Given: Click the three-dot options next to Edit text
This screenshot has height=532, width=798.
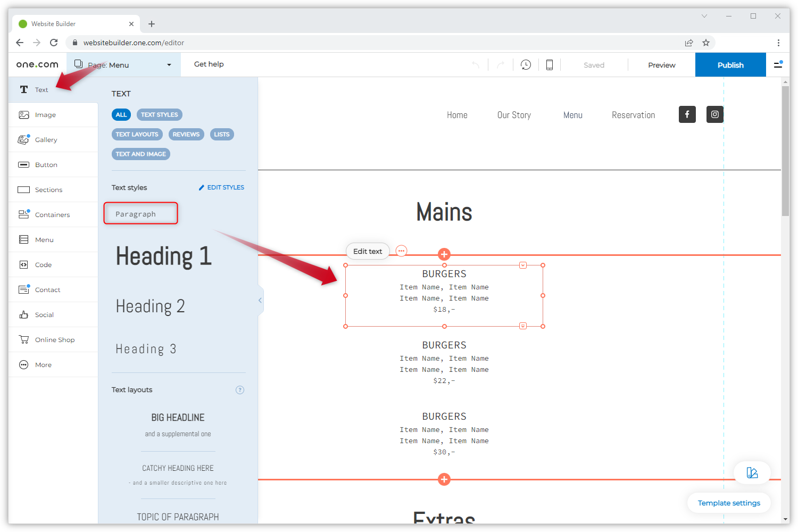Looking at the screenshot, I should (x=401, y=251).
